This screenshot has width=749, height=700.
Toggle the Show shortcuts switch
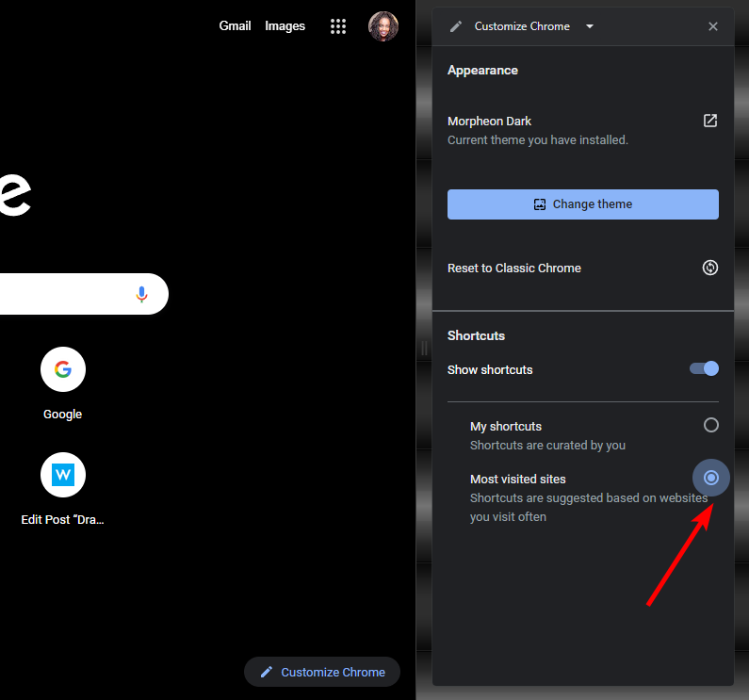point(704,368)
